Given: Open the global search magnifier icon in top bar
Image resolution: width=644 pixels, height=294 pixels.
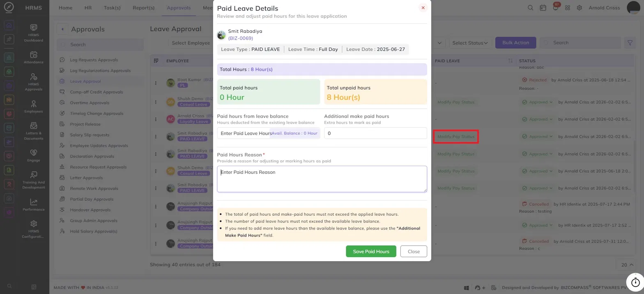Looking at the screenshot, I should tap(531, 8).
